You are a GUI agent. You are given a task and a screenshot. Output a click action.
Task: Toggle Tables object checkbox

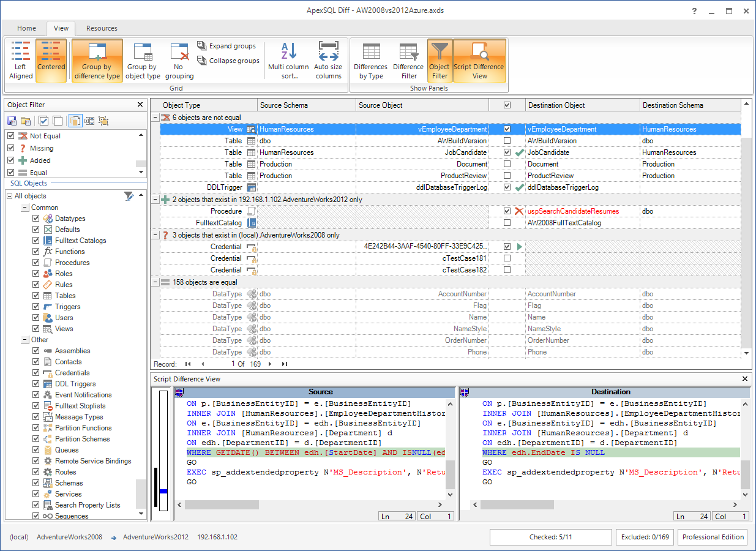(x=36, y=296)
